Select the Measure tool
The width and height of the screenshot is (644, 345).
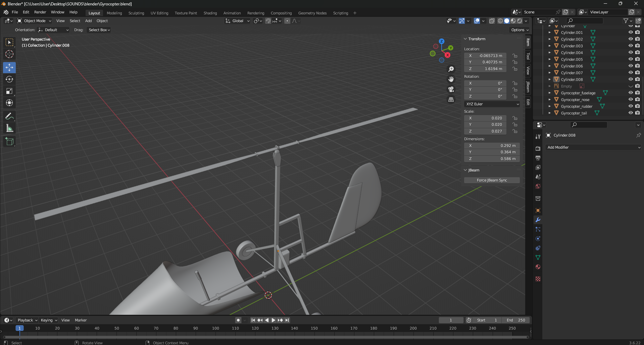pos(9,128)
